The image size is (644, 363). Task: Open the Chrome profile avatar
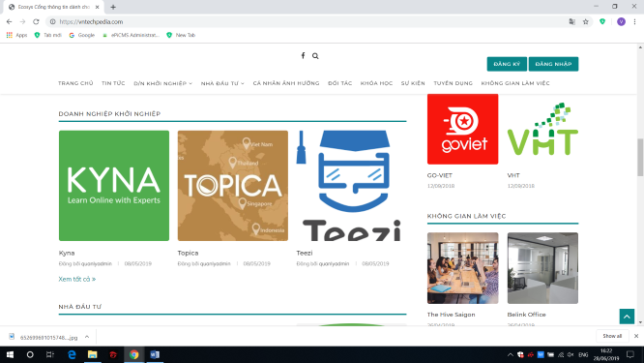click(x=621, y=22)
